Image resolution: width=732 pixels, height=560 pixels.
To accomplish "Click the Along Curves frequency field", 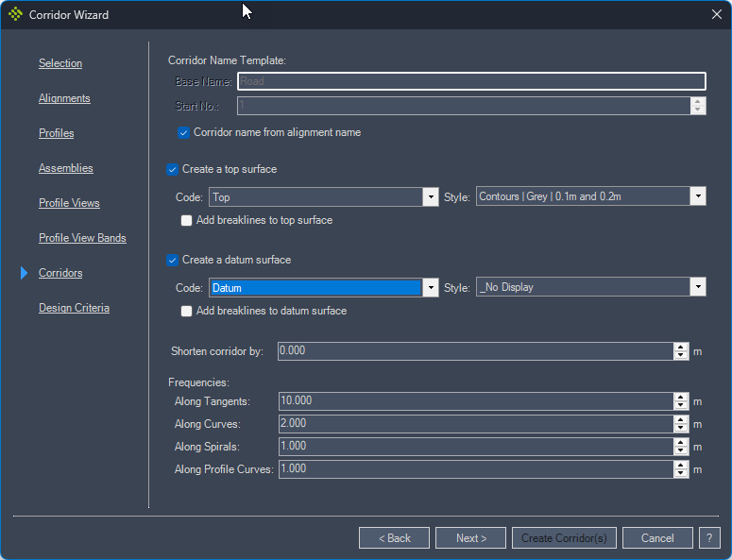I will (476, 424).
